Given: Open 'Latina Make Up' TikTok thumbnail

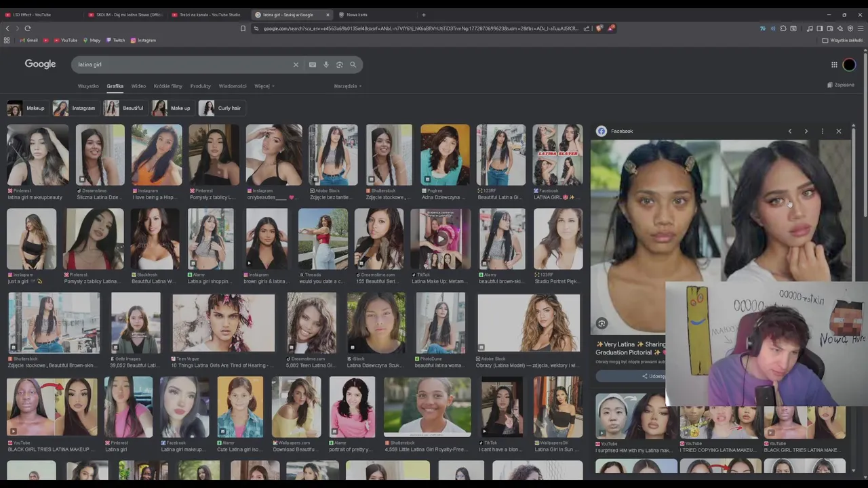Looking at the screenshot, I should pyautogui.click(x=441, y=239).
